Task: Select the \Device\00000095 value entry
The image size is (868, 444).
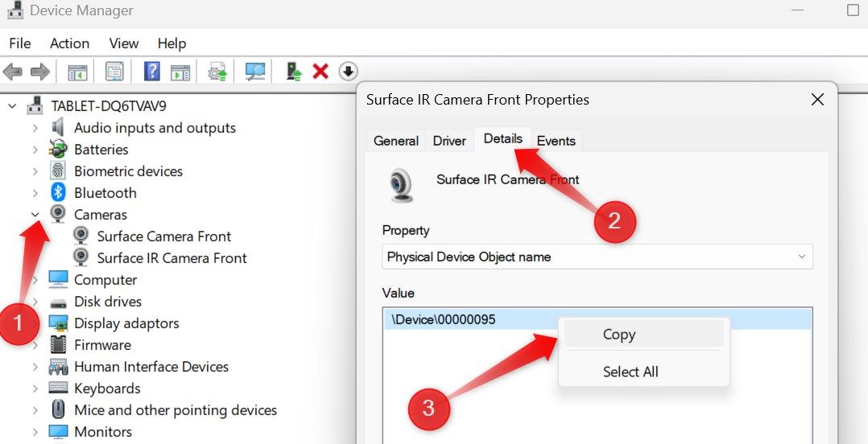Action: (444, 319)
